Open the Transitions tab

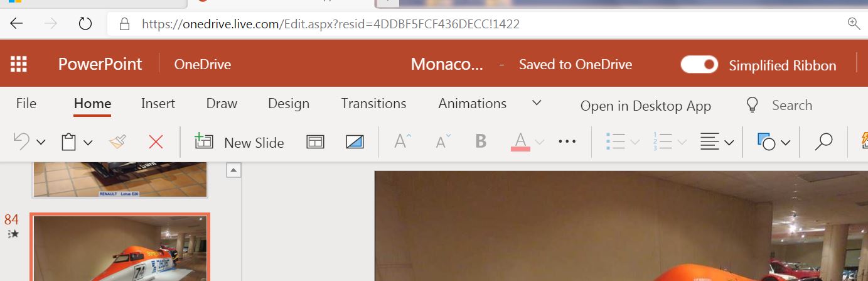point(373,103)
